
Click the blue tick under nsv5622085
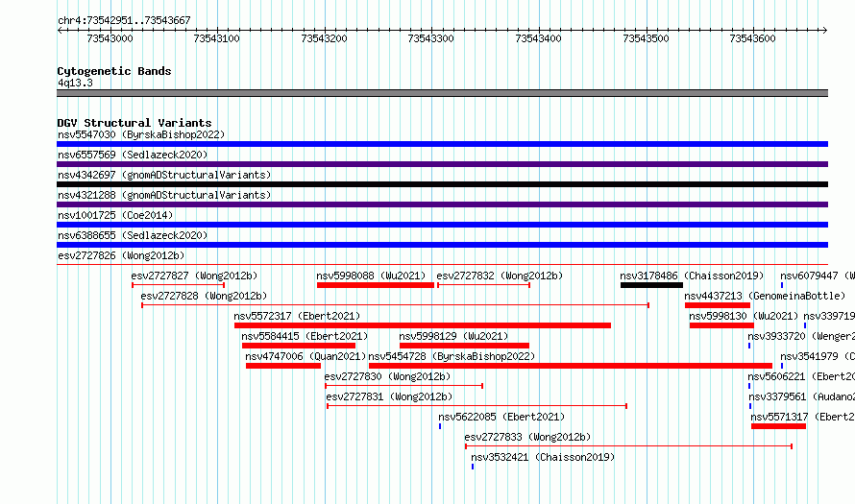[440, 426]
